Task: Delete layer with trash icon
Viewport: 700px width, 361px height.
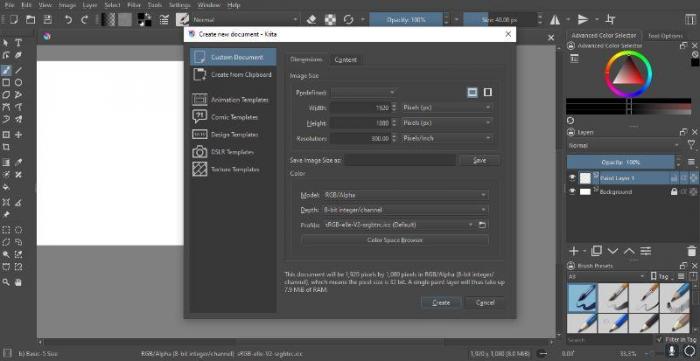Action: point(692,251)
